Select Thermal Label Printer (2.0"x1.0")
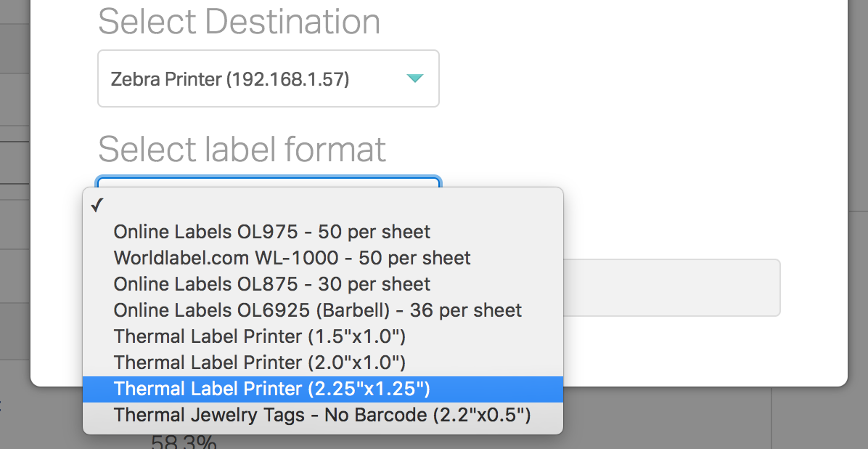 tap(260, 363)
